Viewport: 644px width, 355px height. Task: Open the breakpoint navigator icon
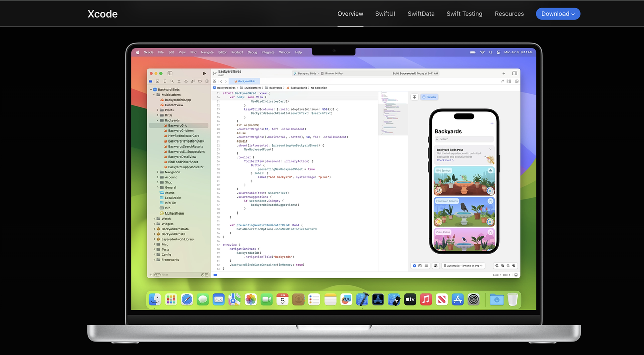coord(199,81)
